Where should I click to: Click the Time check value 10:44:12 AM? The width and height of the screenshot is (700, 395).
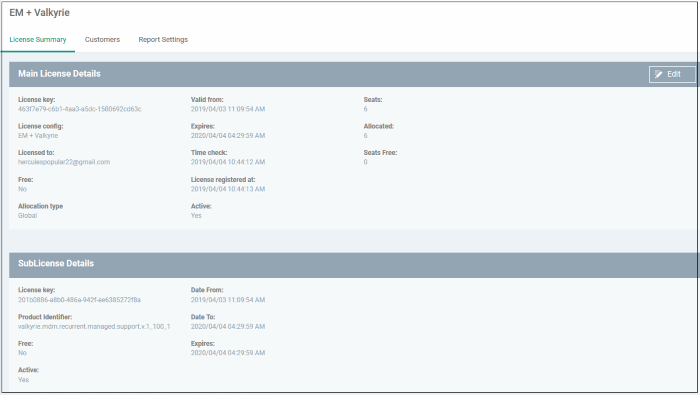pos(228,162)
